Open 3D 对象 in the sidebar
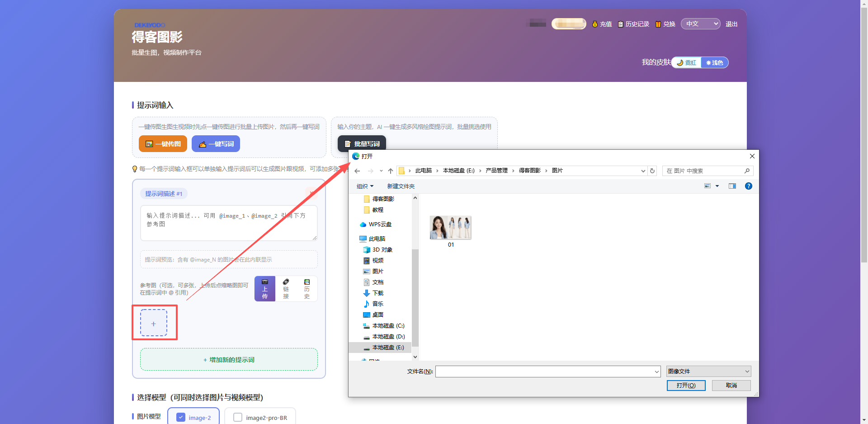Image resolution: width=868 pixels, height=424 pixels. (378, 250)
